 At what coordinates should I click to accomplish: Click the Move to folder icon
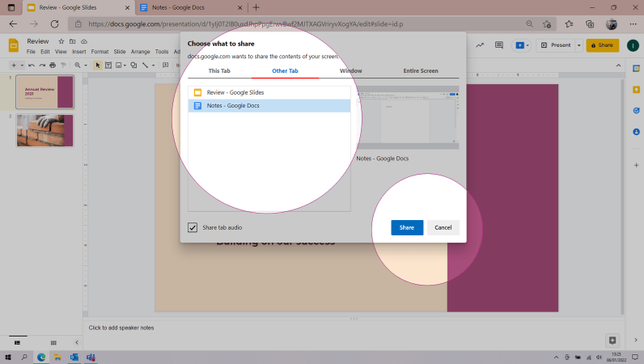click(72, 41)
